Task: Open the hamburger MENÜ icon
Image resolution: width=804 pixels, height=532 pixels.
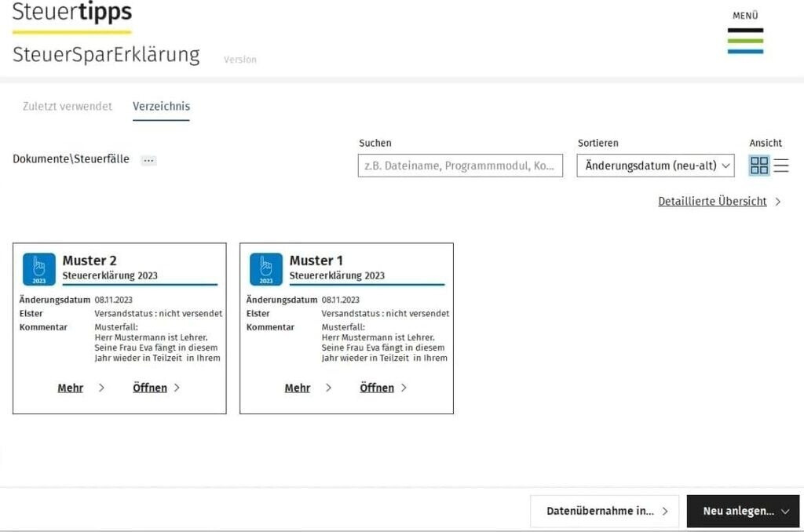Action: pyautogui.click(x=745, y=41)
